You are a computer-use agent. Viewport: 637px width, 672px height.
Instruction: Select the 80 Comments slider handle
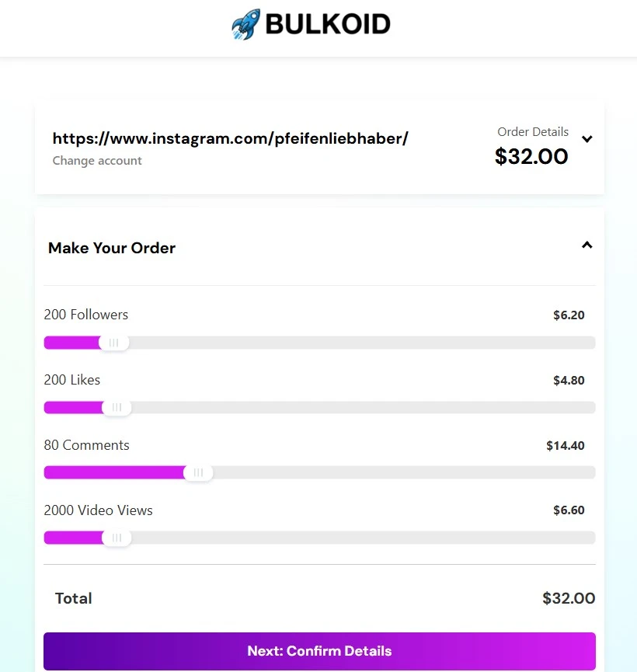pos(198,472)
